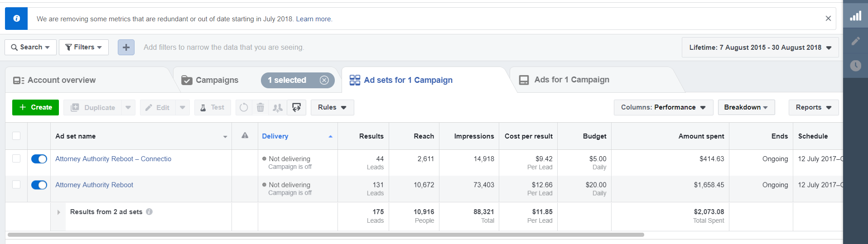Screen dimensions: 868x244
Task: Dismiss the metrics removal notification banner
Action: click(828, 19)
